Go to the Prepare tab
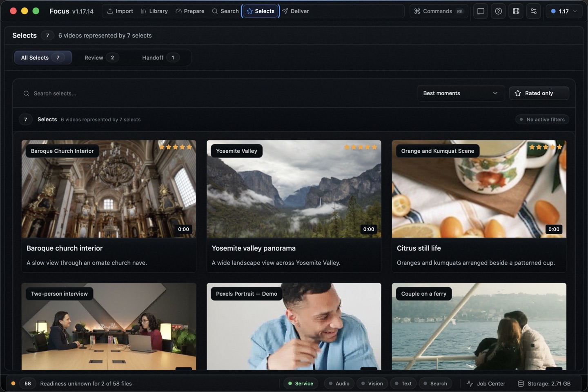 (190, 11)
